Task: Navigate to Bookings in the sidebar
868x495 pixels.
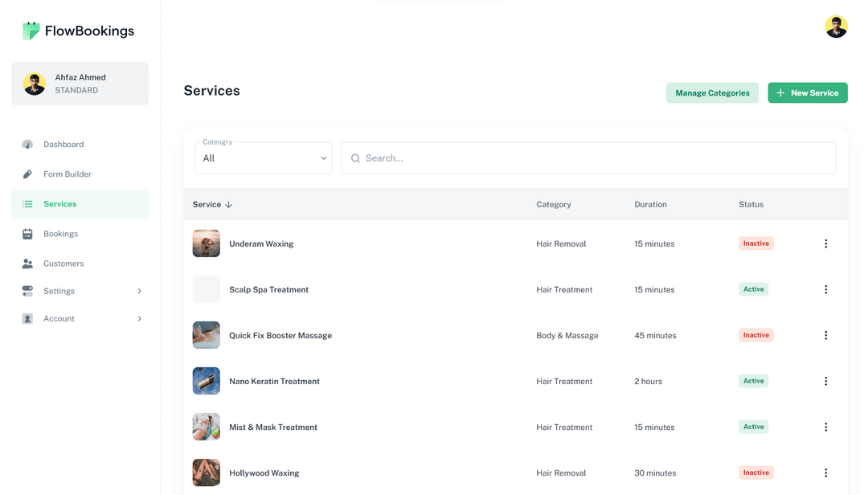Action: pos(61,233)
